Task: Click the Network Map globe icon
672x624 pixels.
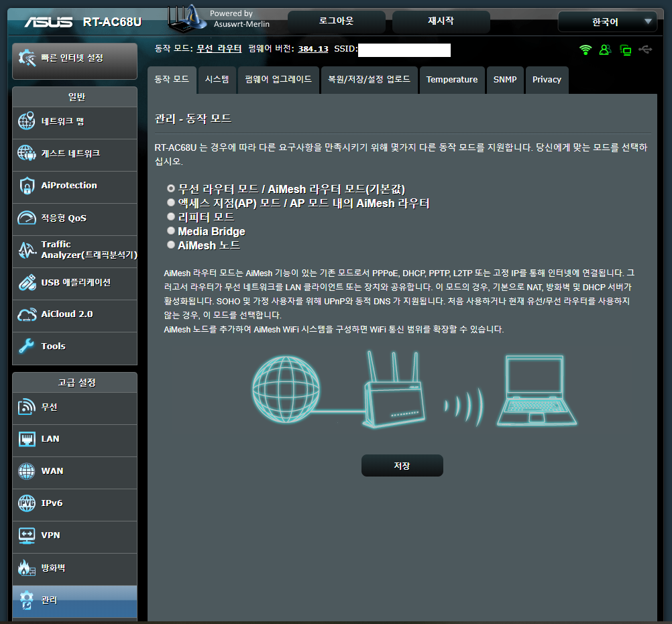Action: [x=27, y=121]
